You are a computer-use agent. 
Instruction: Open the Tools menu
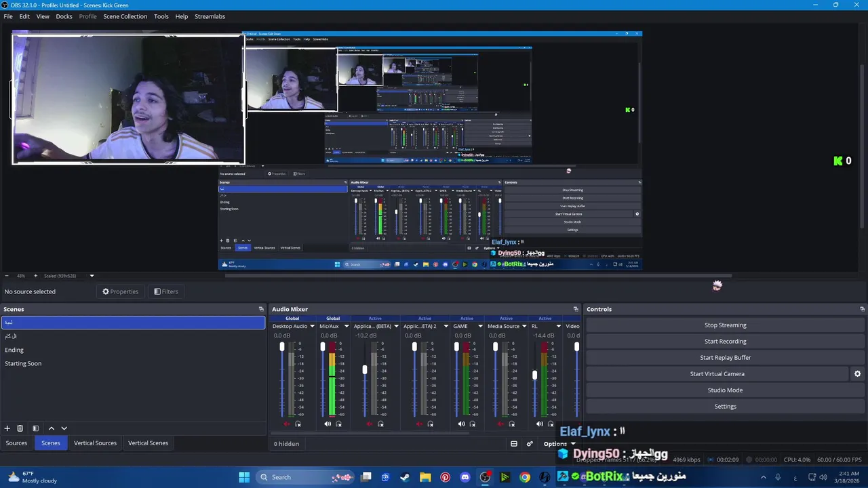(x=161, y=16)
